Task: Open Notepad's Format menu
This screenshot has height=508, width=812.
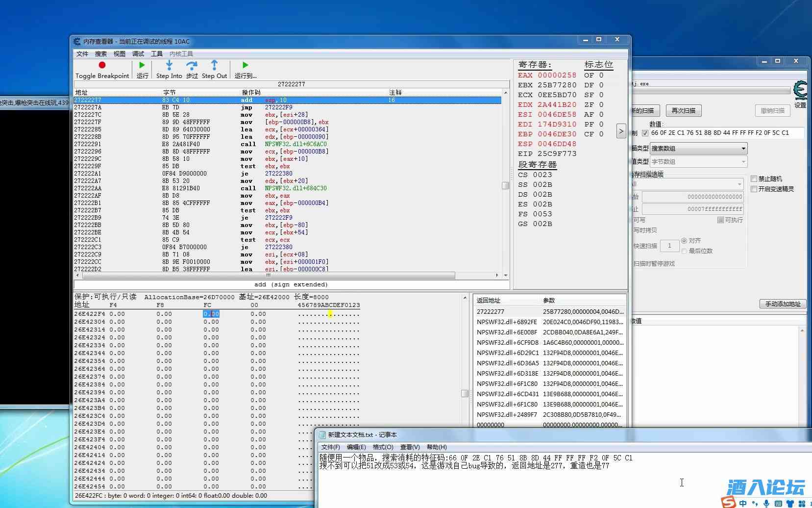Action: 383,447
